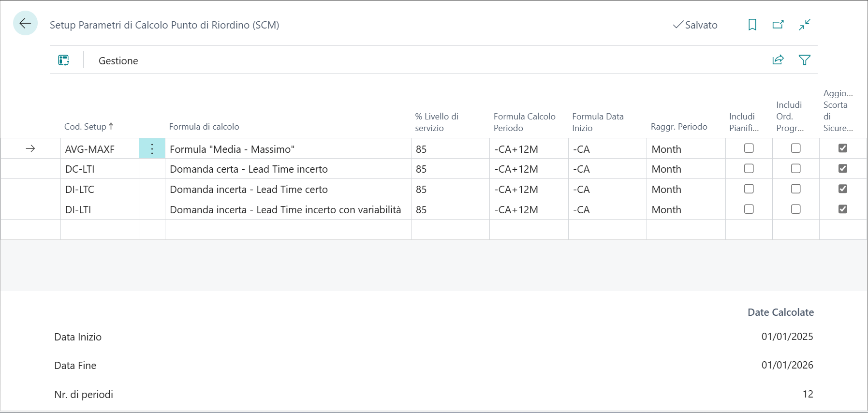Image resolution: width=868 pixels, height=413 pixels.
Task: Open the Formula di calcolo column header
Action: point(204,127)
